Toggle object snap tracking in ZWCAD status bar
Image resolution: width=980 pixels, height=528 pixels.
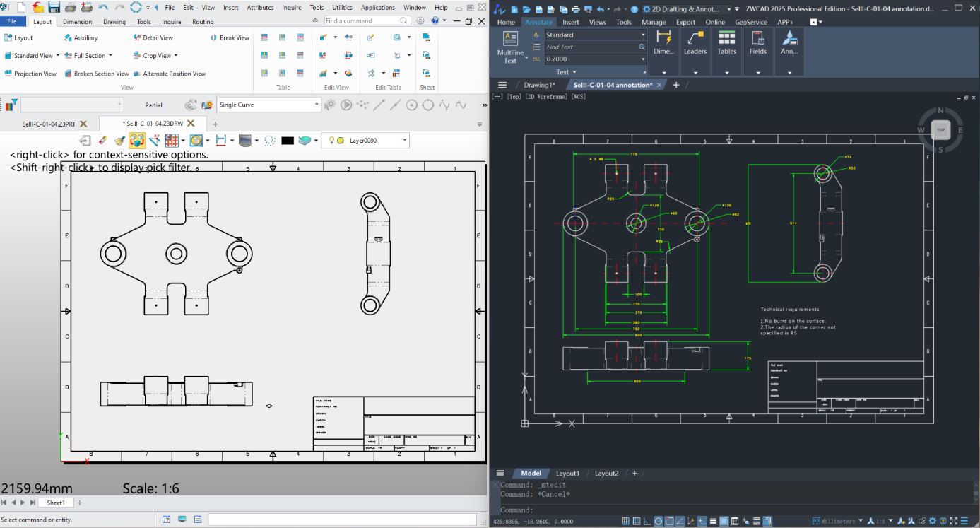[x=680, y=521]
